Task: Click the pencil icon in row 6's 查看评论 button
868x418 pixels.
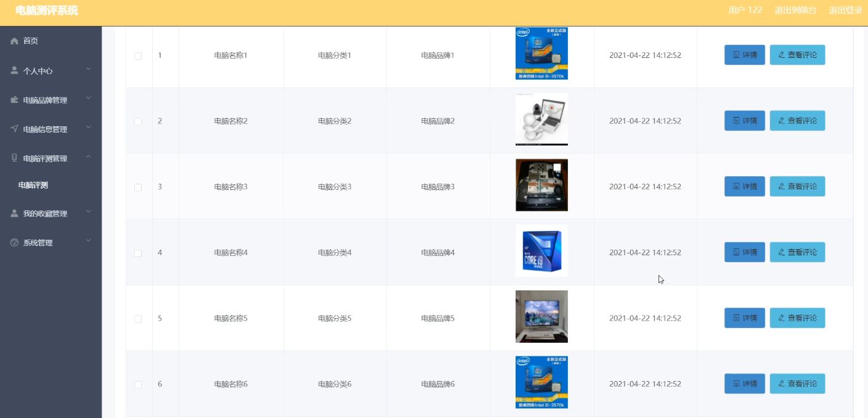Action: [782, 383]
